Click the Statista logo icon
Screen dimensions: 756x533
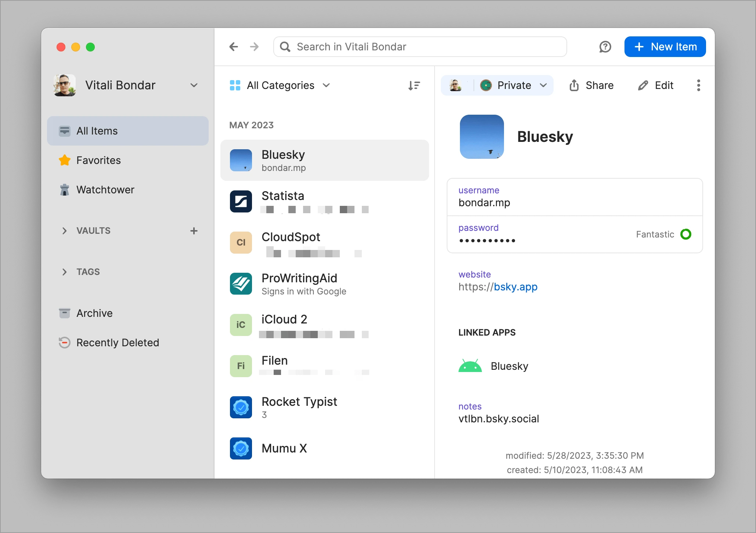pyautogui.click(x=241, y=201)
